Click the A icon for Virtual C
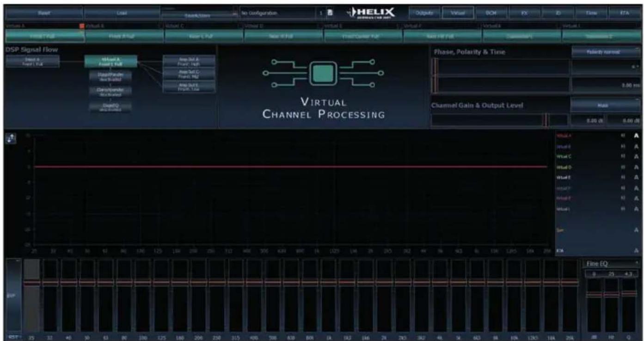Screen dimensions: 644x341 [x=636, y=157]
